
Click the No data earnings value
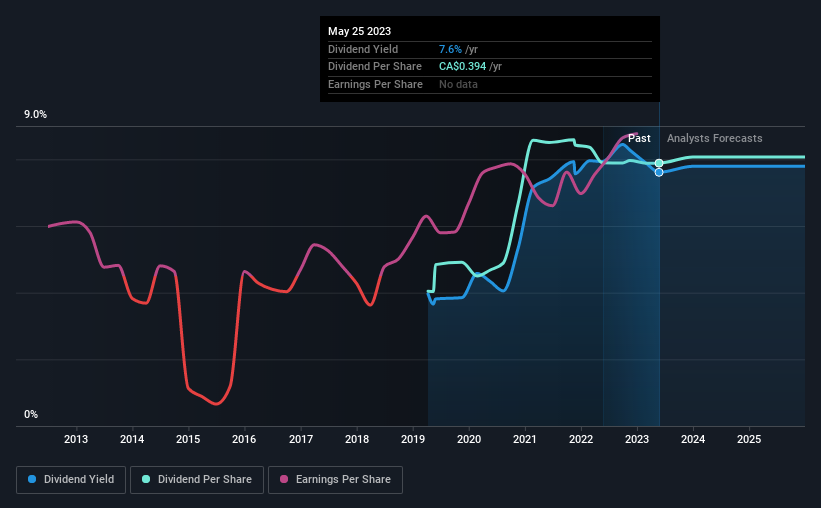point(459,84)
